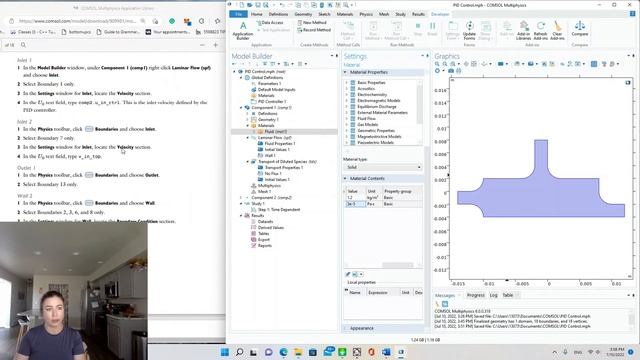Click the Messages log scrollbar
Screen dimensions: 640x360
tap(632, 318)
